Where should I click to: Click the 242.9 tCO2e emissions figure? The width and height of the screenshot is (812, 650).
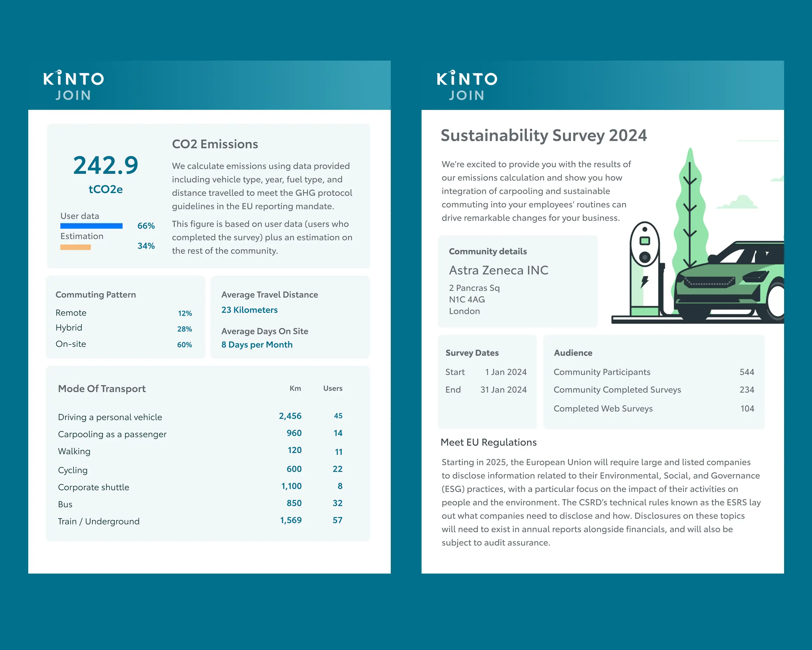(106, 166)
